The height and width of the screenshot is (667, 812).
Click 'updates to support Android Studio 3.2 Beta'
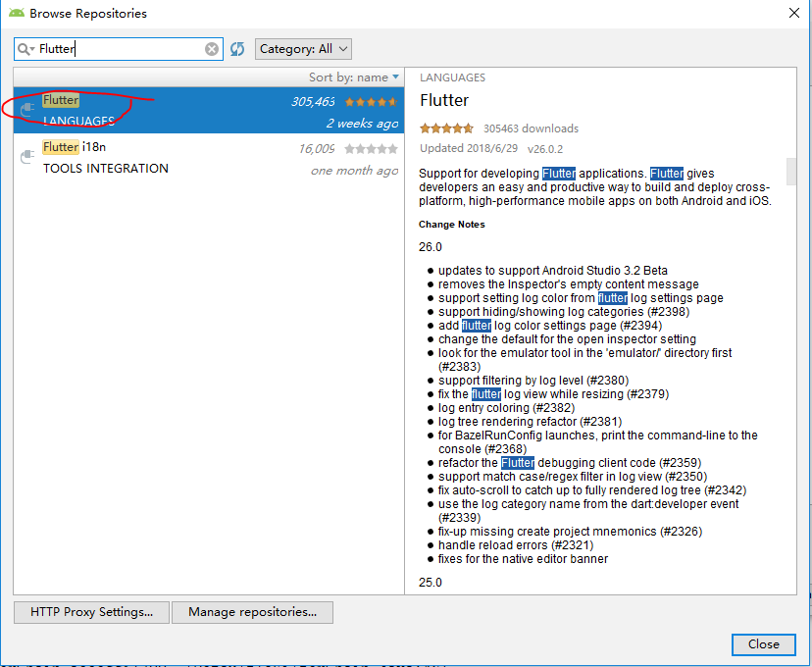click(x=552, y=271)
